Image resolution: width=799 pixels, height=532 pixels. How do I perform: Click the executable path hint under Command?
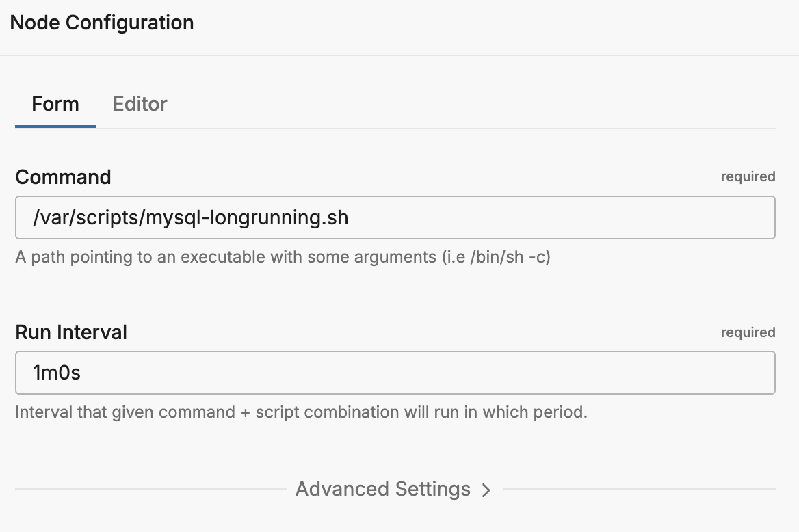coord(283,258)
